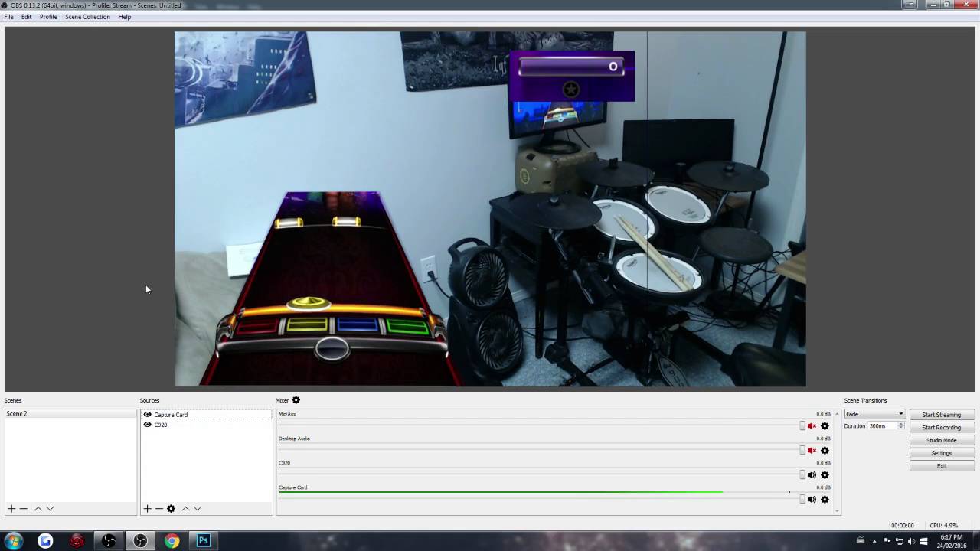Hide the C920 source via eye icon

tap(148, 425)
